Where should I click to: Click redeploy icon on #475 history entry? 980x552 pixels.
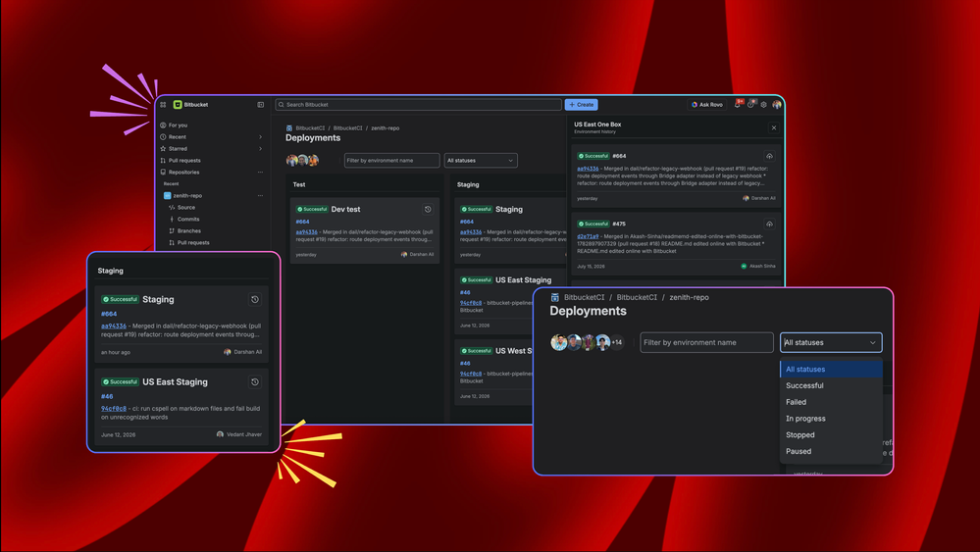pyautogui.click(x=769, y=224)
